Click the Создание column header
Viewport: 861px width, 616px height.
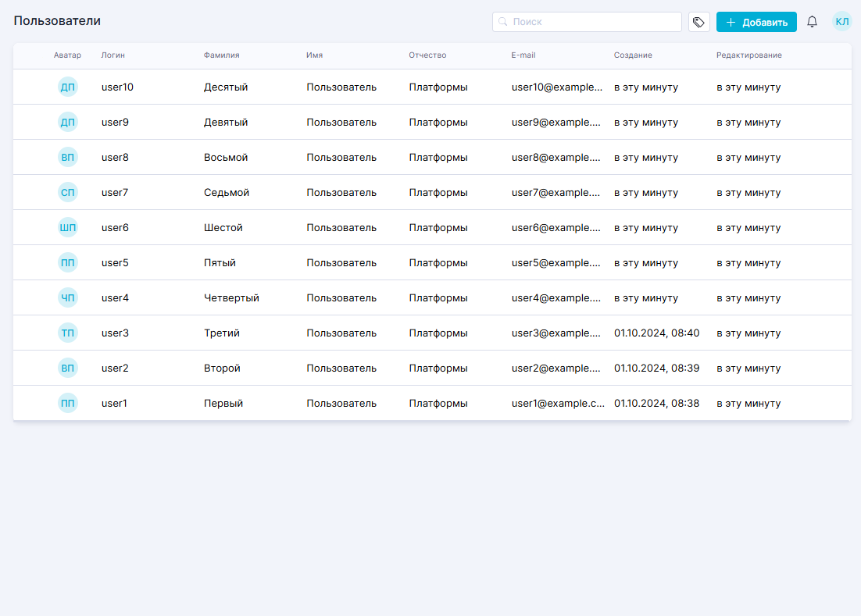tap(633, 55)
